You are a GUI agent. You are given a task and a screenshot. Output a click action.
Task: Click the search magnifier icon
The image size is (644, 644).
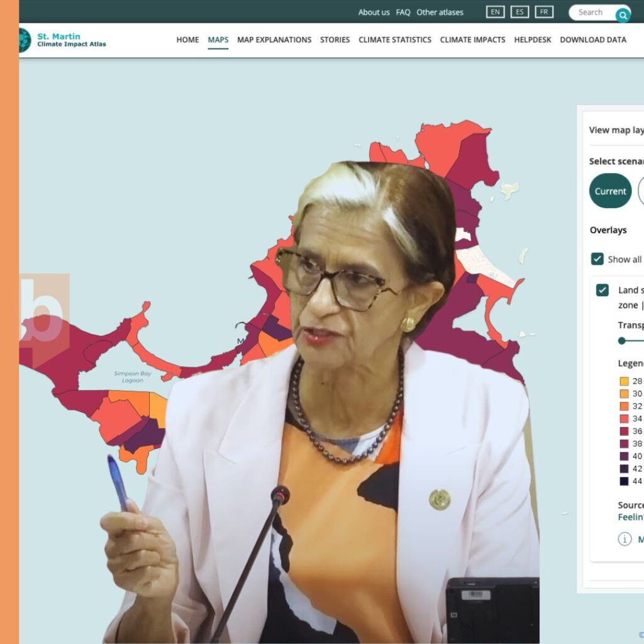622,12
